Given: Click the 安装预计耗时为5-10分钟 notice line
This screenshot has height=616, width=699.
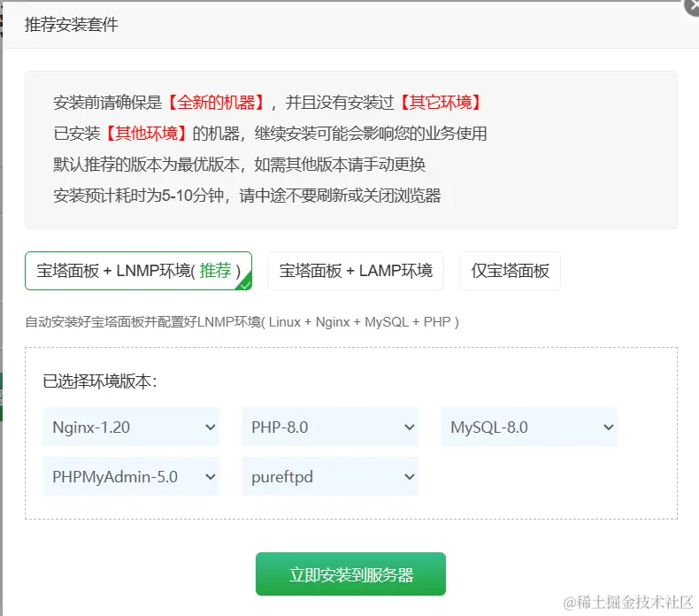Looking at the screenshot, I should 247,196.
